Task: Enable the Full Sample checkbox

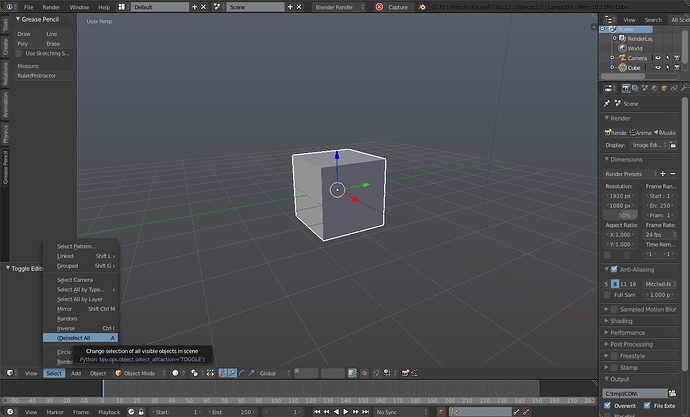Action: pyautogui.click(x=607, y=295)
